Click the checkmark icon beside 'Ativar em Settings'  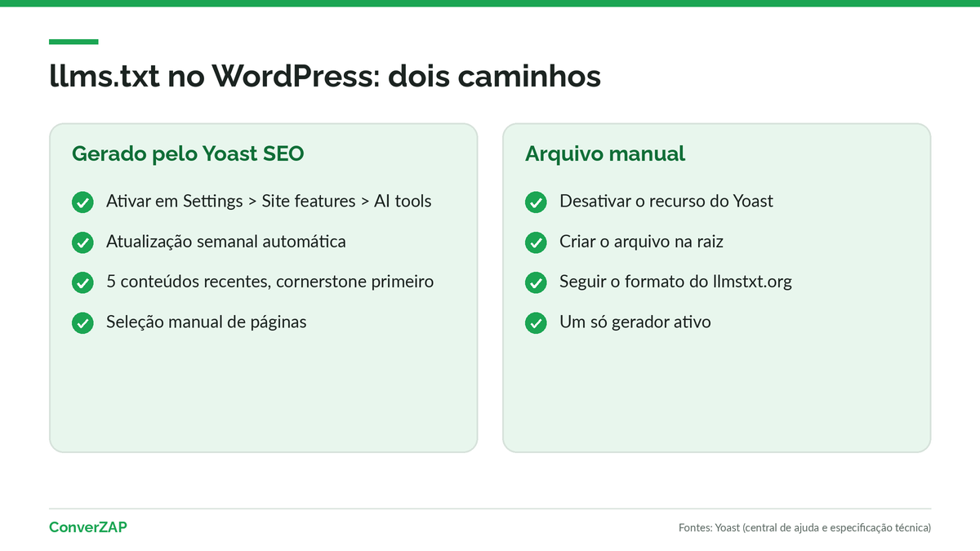82,202
